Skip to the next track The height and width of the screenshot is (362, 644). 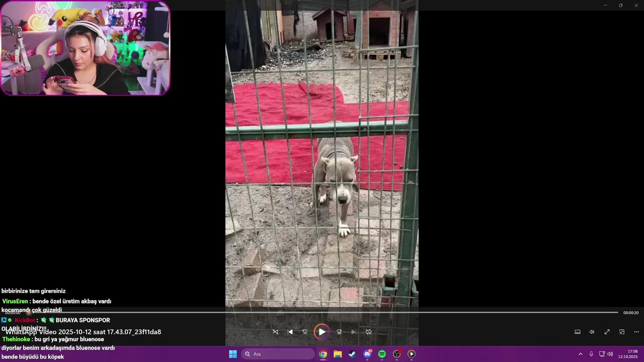point(354,332)
